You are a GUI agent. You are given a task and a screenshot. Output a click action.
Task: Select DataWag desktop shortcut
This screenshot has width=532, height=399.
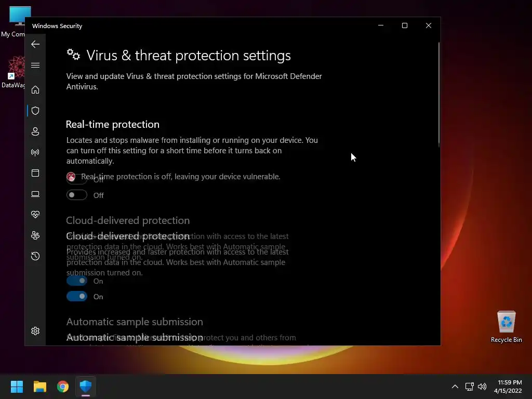(x=14, y=73)
